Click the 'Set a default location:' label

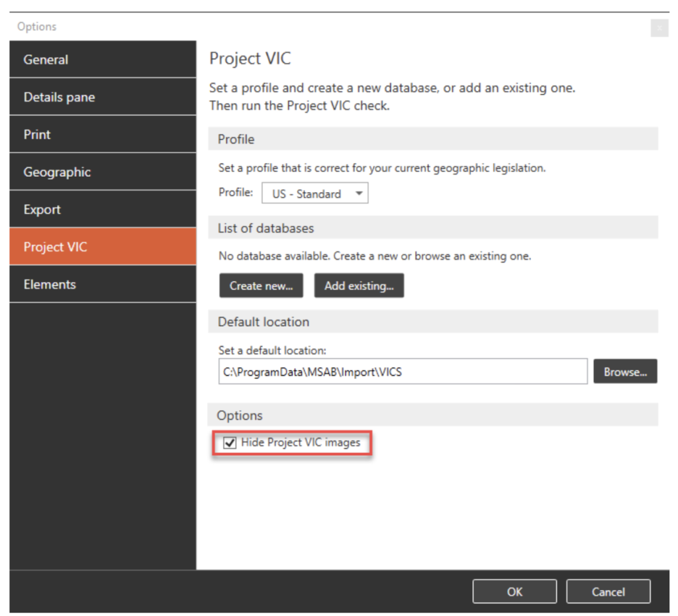272,350
